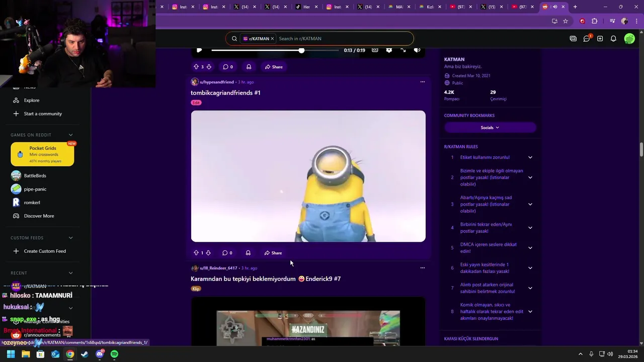Click the video progress slider handle
The image size is (644, 362).
pyautogui.click(x=301, y=50)
